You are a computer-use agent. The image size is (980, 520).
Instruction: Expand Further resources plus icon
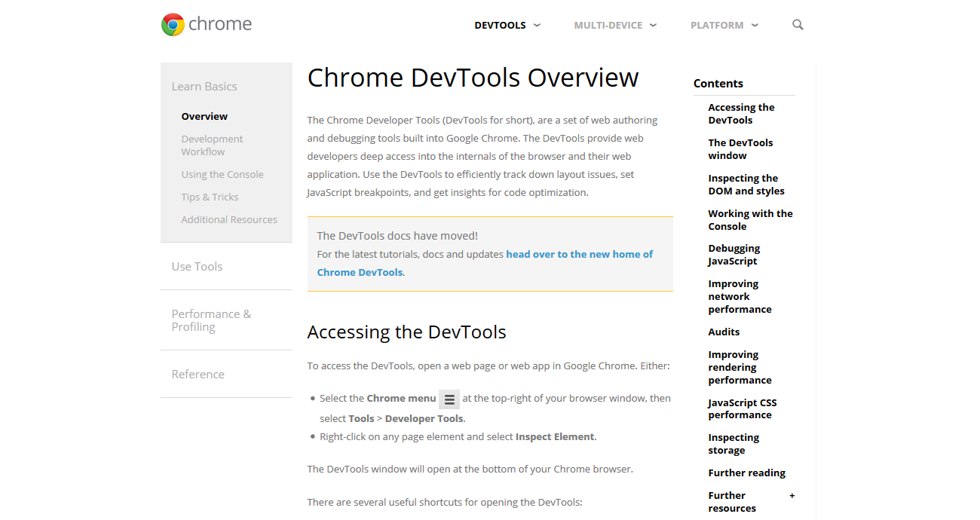coord(792,496)
